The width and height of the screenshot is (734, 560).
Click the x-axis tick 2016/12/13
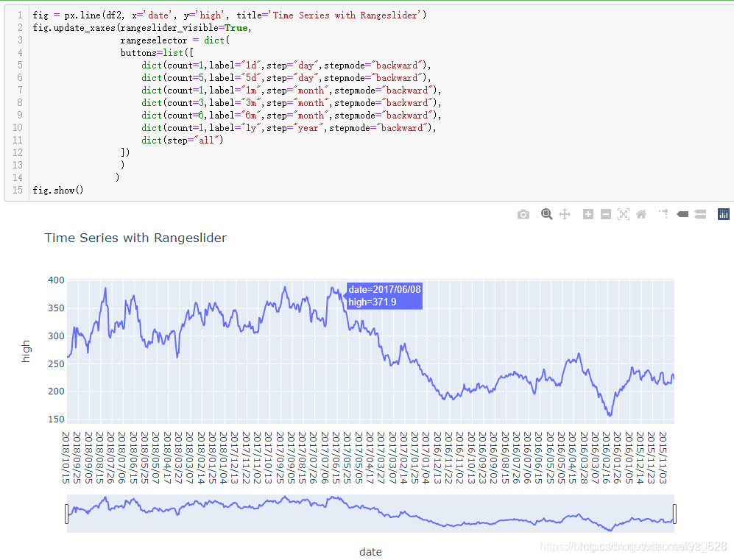437,458
